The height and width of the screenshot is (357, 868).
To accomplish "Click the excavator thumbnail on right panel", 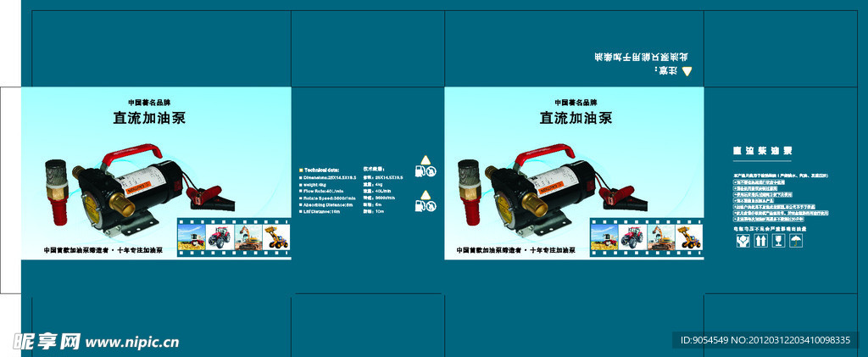I will (x=661, y=237).
